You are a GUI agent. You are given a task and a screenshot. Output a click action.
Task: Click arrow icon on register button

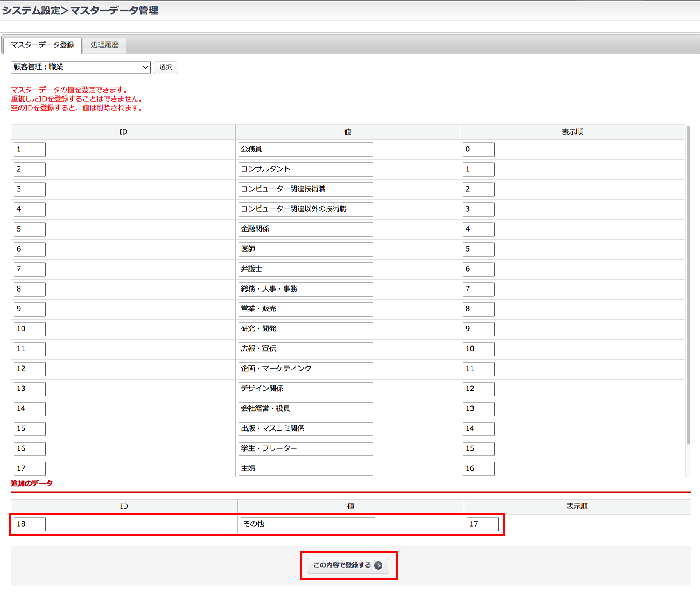coord(378,565)
